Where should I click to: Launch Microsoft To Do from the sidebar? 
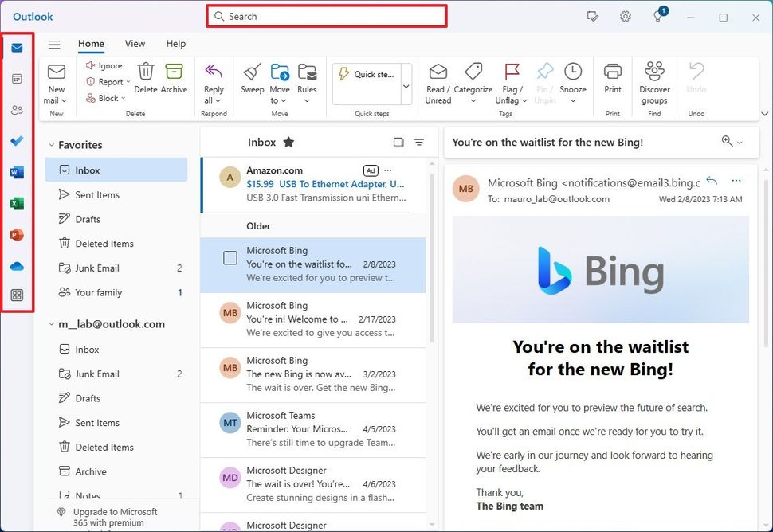18,141
